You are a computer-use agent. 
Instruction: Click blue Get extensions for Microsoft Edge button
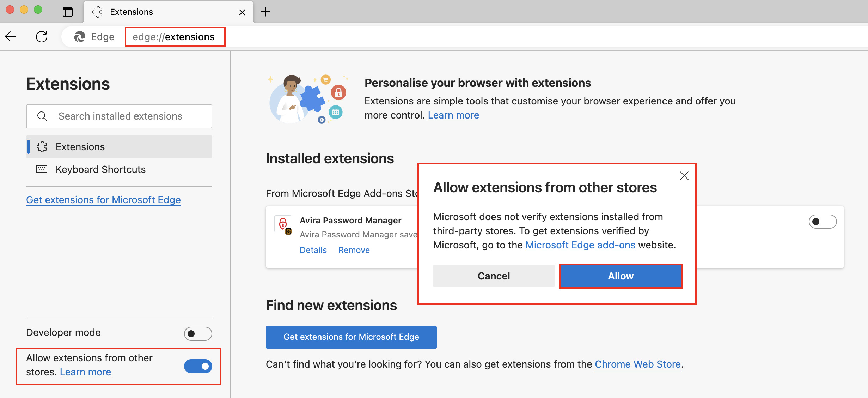(x=351, y=337)
